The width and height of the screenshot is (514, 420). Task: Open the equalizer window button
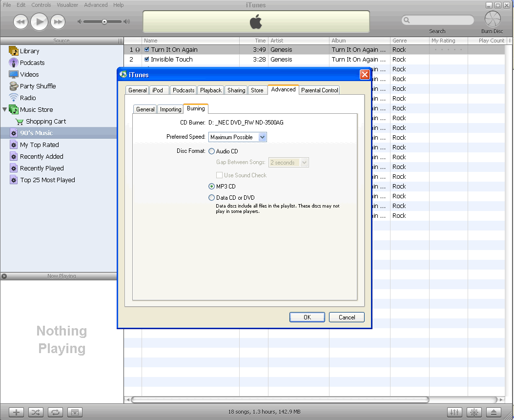tap(454, 412)
